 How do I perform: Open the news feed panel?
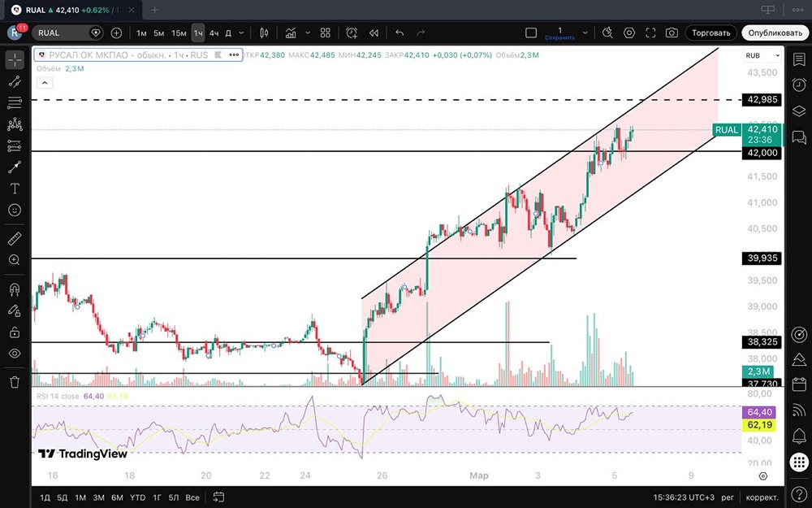[x=798, y=410]
